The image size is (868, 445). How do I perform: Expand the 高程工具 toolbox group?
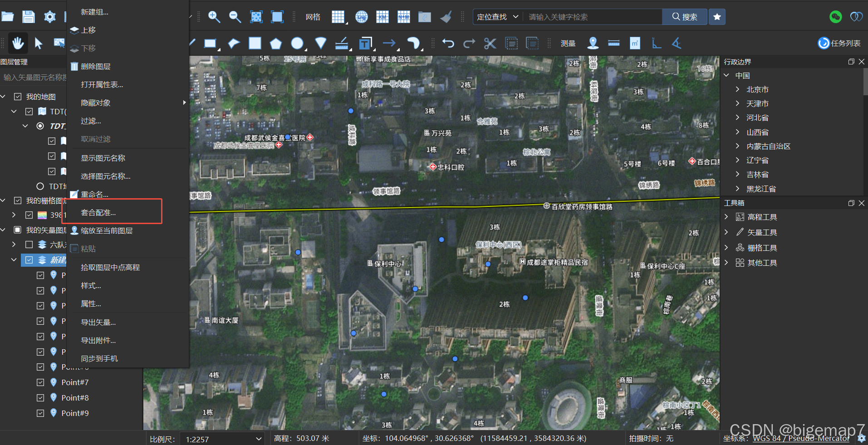pyautogui.click(x=726, y=217)
